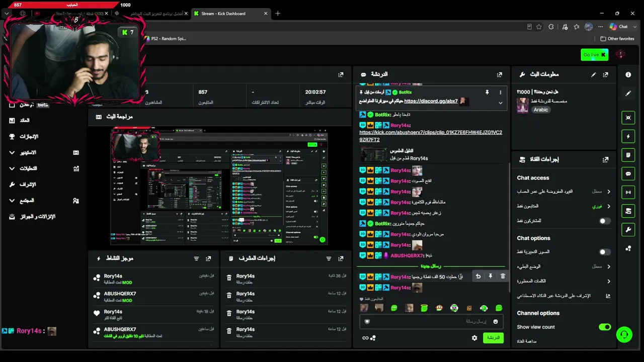Viewport: 644px width, 362px height.
Task: Open chat settings gear icon
Action: point(474,338)
